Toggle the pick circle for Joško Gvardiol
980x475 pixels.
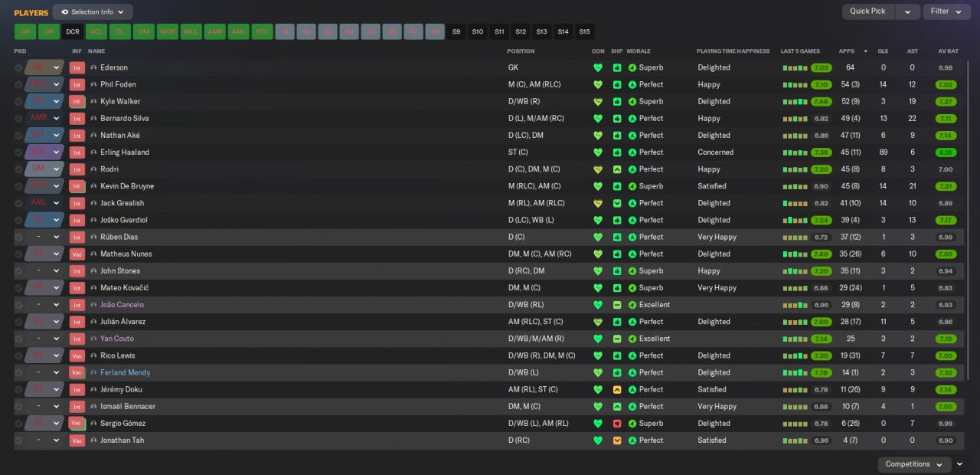[x=18, y=220]
